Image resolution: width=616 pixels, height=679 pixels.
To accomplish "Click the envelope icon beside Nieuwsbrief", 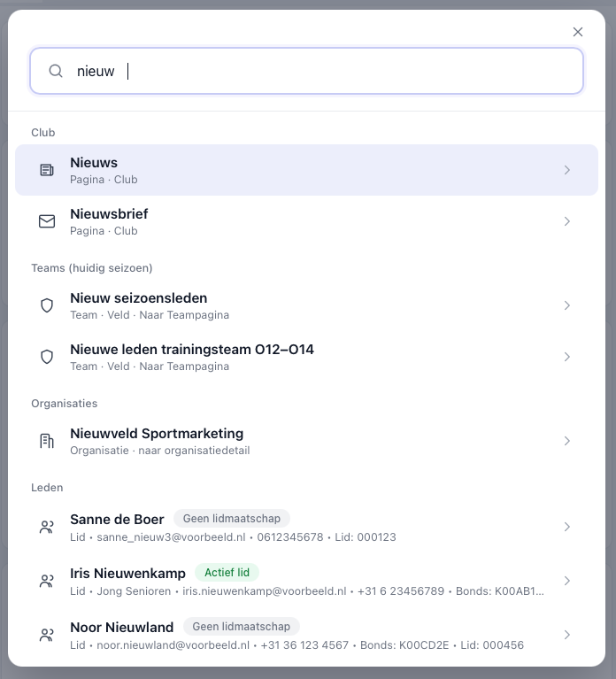I will (x=47, y=221).
